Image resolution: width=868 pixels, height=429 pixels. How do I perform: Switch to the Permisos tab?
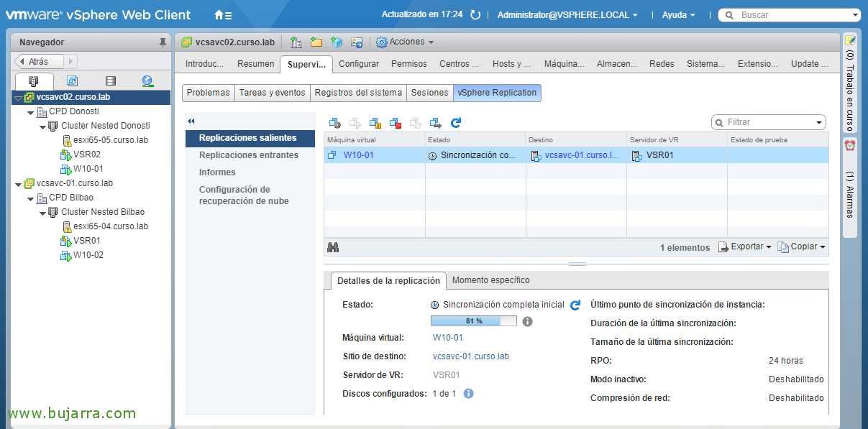pyautogui.click(x=409, y=64)
